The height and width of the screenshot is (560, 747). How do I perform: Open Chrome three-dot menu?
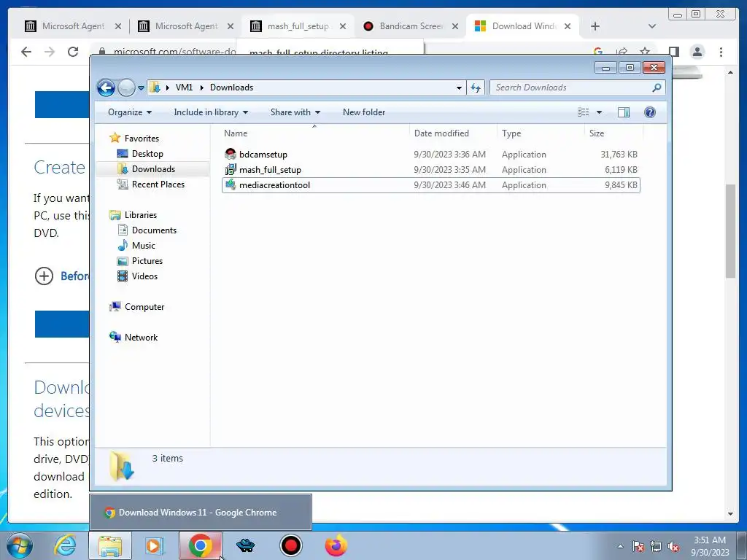pyautogui.click(x=721, y=52)
